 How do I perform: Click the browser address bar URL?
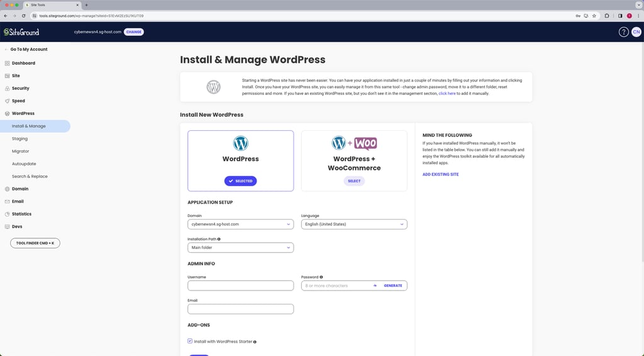(91, 16)
